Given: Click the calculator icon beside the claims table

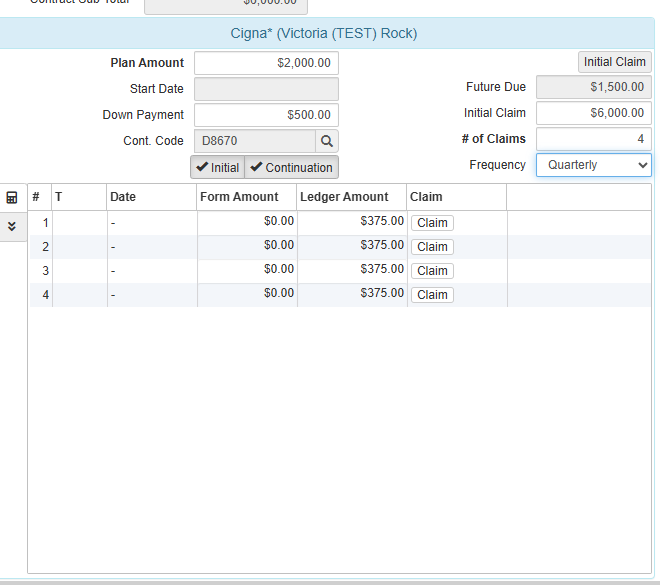Looking at the screenshot, I should point(12,197).
